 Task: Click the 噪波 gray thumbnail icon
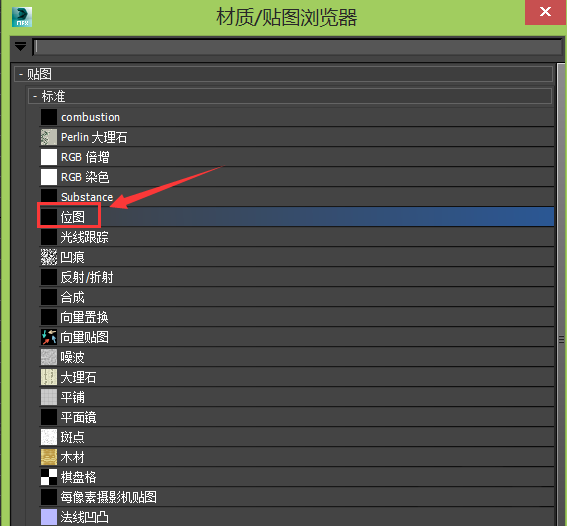pos(49,357)
